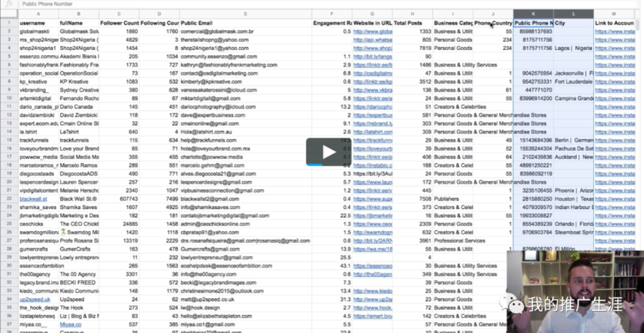Click phone number cell 9042575954
This screenshot has width=644, height=333.
533,73
